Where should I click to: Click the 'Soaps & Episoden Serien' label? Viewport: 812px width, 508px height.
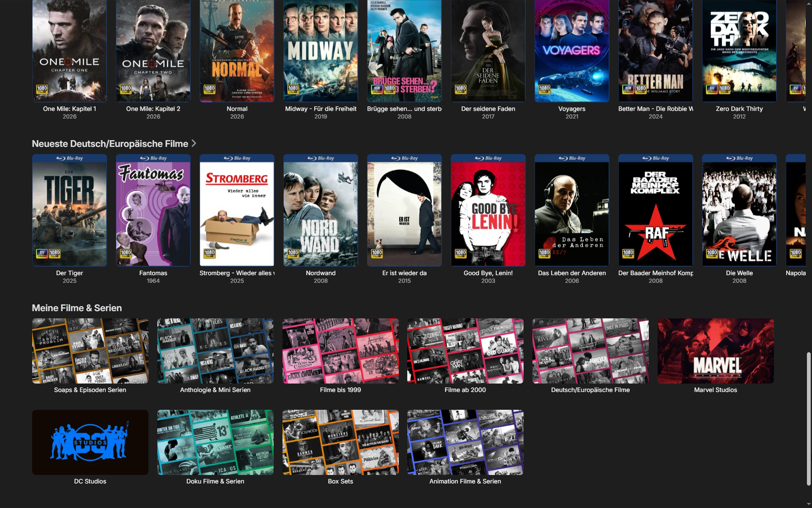click(90, 390)
